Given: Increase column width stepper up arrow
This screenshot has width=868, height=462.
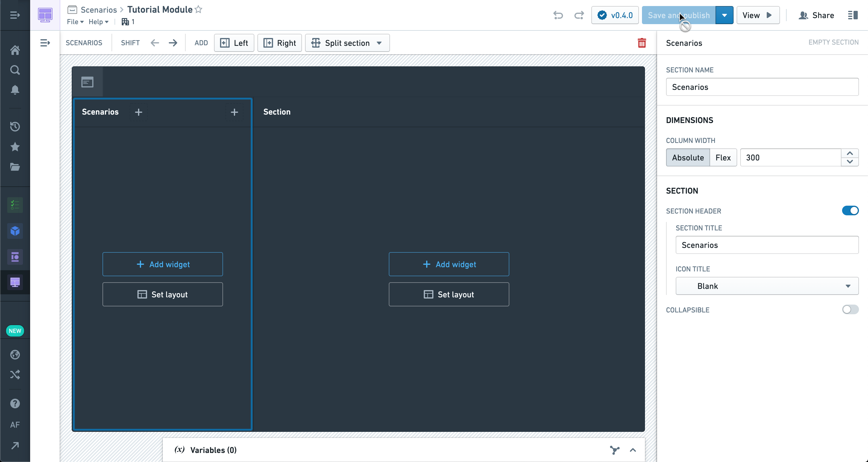Looking at the screenshot, I should (850, 153).
